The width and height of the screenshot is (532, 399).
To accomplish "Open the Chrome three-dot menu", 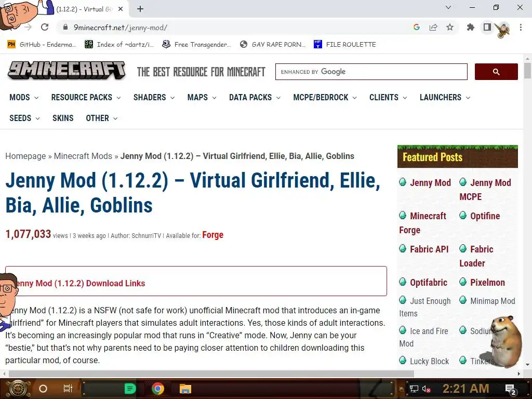I will [521, 27].
